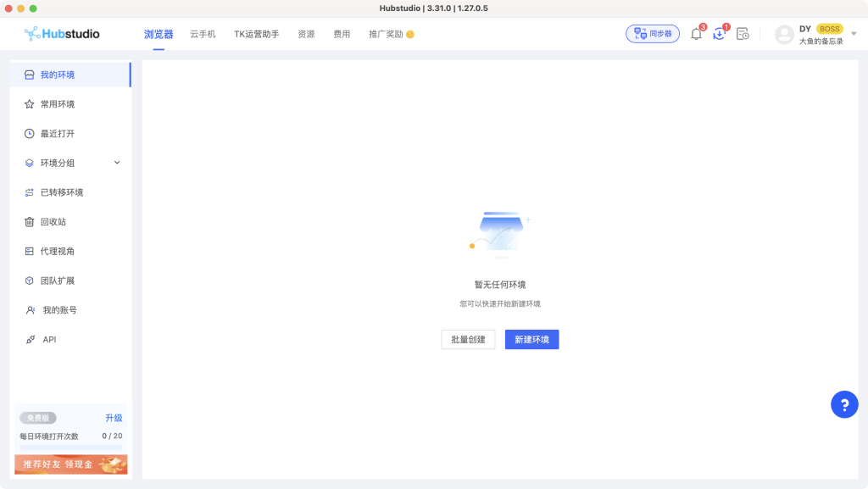Click the notification bell icon
The width and height of the screenshot is (868, 489).
point(696,34)
